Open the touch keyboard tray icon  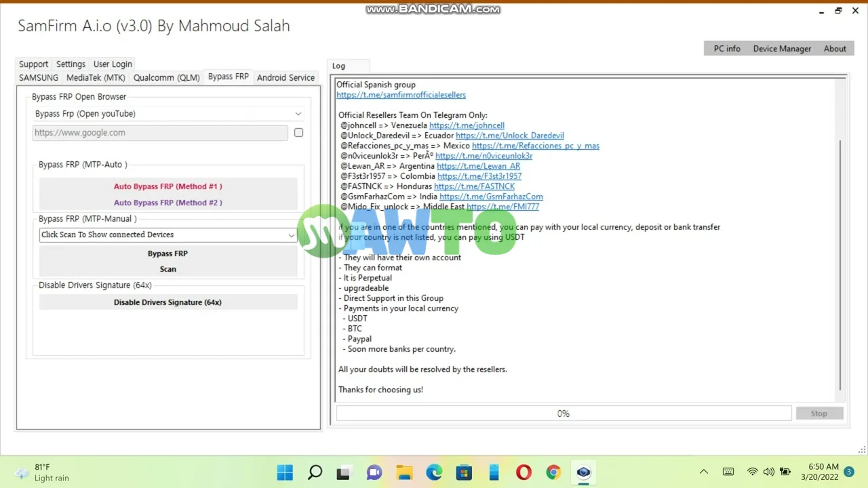(x=728, y=472)
